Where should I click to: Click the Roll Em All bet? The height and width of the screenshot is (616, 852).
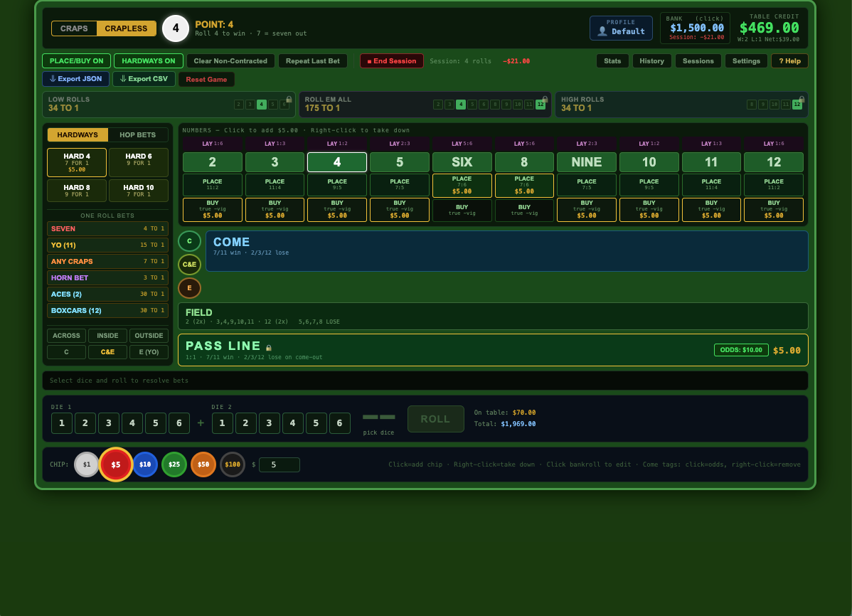coord(425,105)
